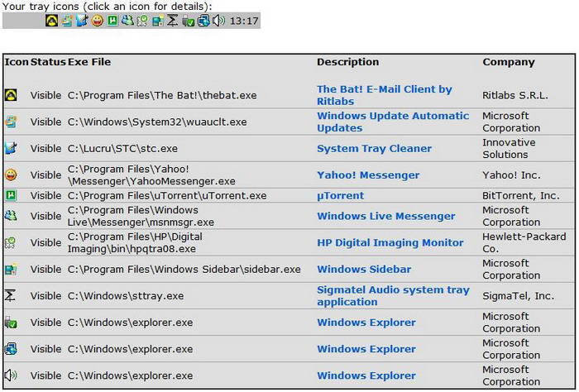Click the people icon in the msnmsgr.exe row

[11, 216]
